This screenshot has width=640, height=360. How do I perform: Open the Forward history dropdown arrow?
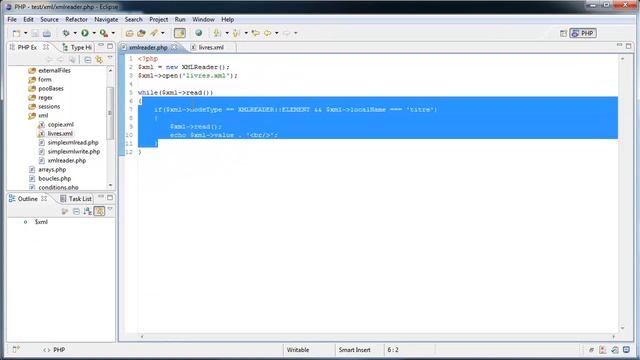pos(296,33)
